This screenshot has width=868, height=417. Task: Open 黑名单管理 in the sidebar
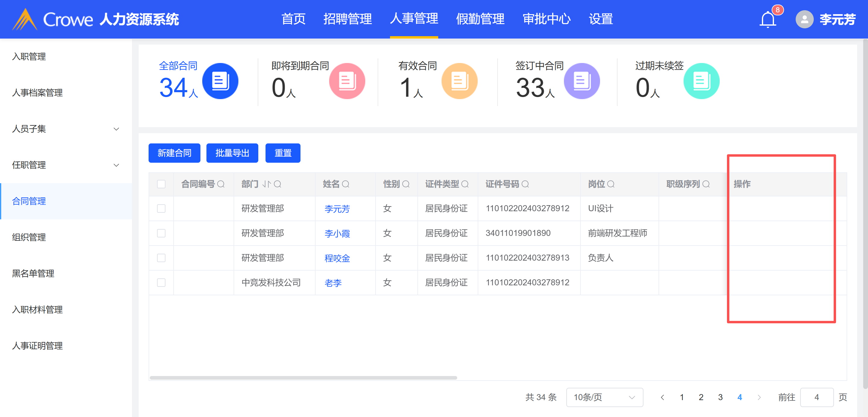pyautogui.click(x=33, y=274)
